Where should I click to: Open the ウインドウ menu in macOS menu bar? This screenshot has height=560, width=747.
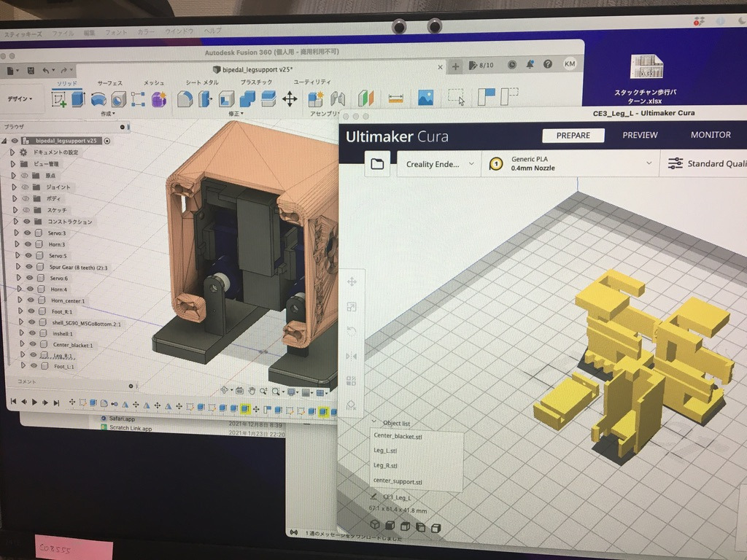pos(179,31)
